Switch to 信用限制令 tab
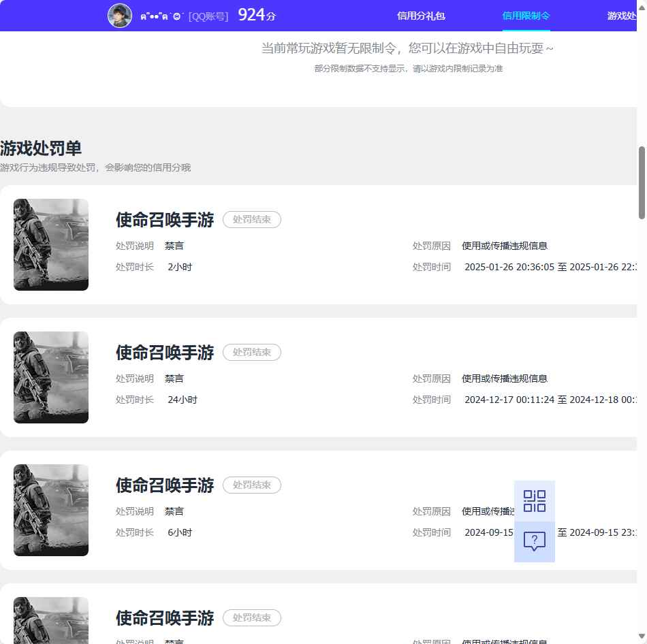This screenshot has width=647, height=644. (x=526, y=16)
